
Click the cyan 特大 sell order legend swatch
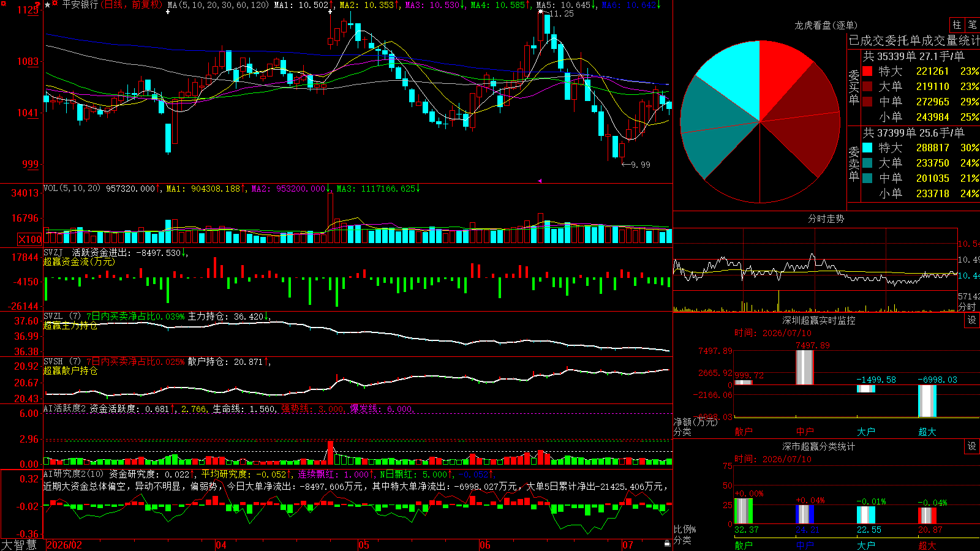(867, 148)
